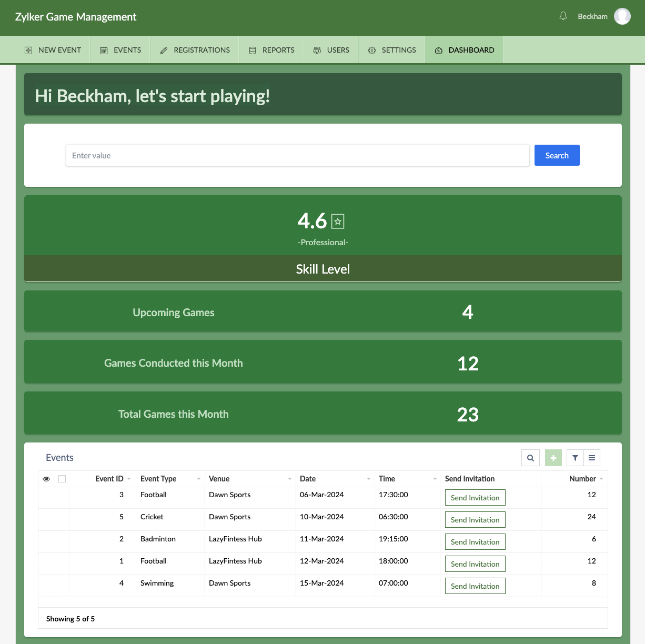645x644 pixels.
Task: Click the Zylker Game Management title
Action: pyautogui.click(x=76, y=17)
